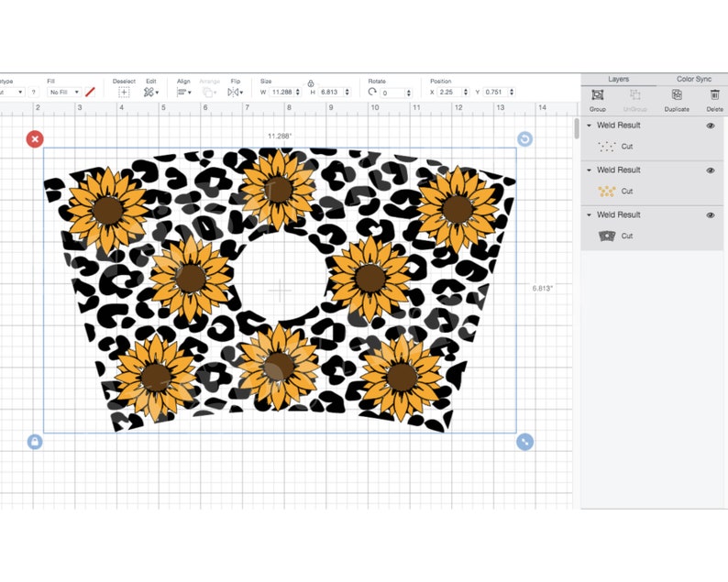The height and width of the screenshot is (582, 728).
Task: Collapse the third Weld Result layer
Action: tap(589, 214)
